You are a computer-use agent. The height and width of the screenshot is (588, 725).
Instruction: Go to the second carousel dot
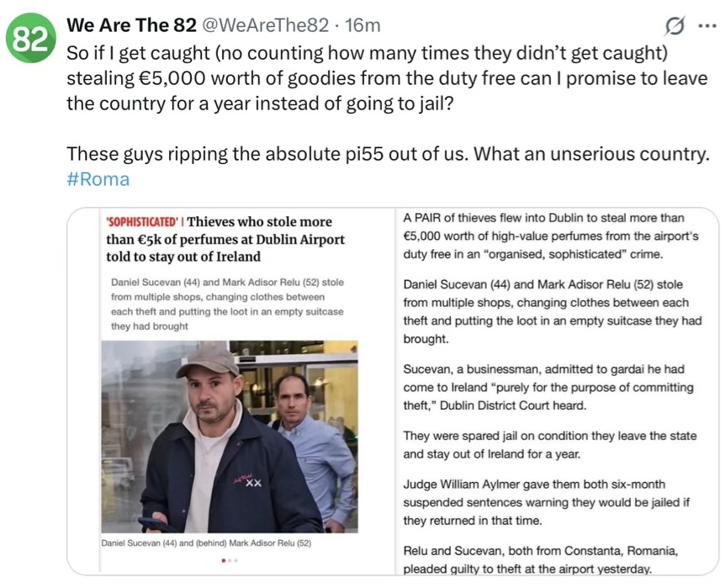tap(230, 559)
